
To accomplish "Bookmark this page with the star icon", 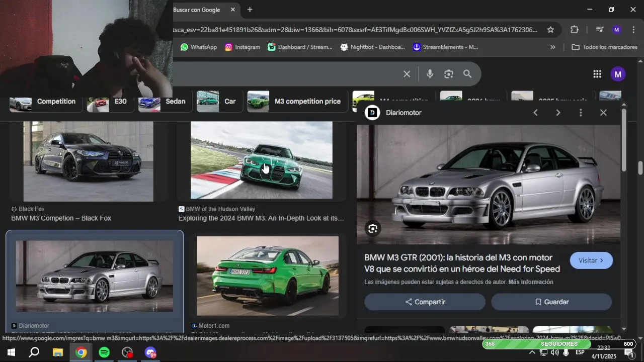I will click(x=550, y=30).
